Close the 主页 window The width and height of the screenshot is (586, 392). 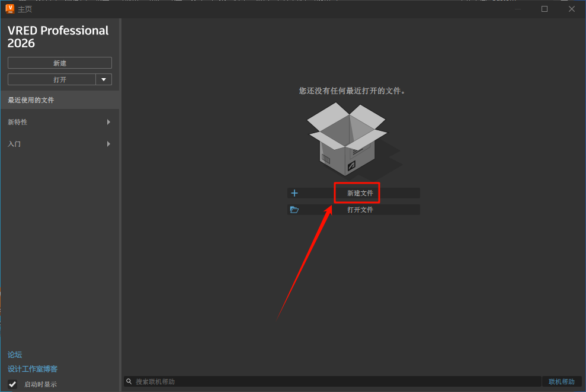(572, 9)
